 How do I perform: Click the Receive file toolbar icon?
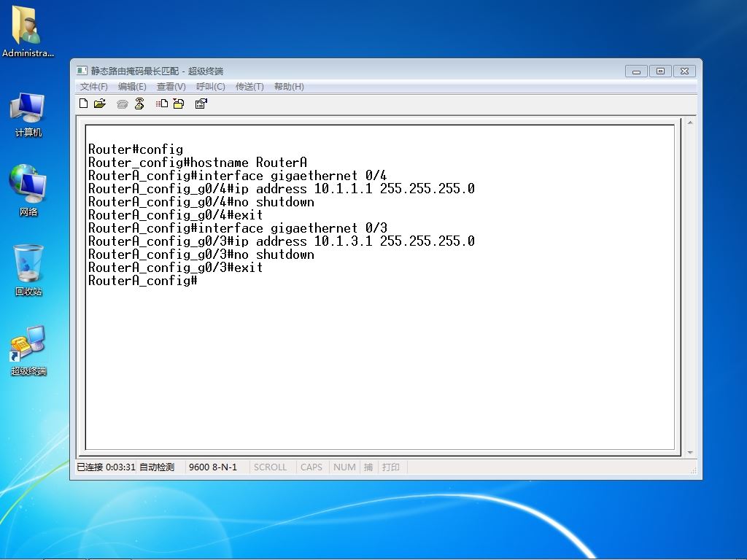click(x=179, y=104)
